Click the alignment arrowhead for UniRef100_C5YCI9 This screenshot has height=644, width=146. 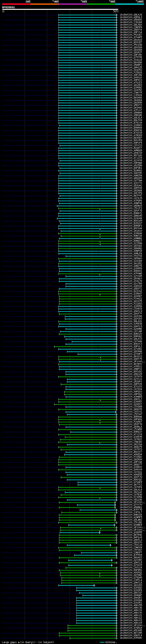pyautogui.click(x=110, y=545)
